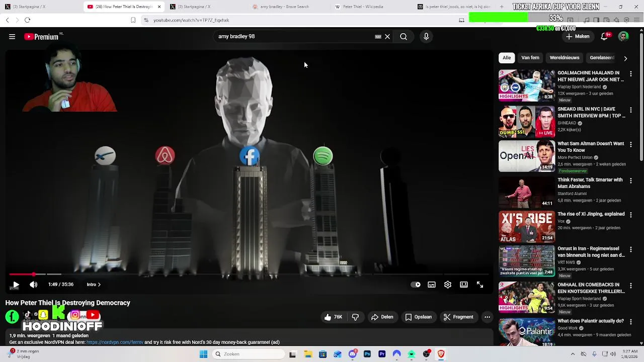
Task: Switch to theater mode
Action: pos(464,285)
